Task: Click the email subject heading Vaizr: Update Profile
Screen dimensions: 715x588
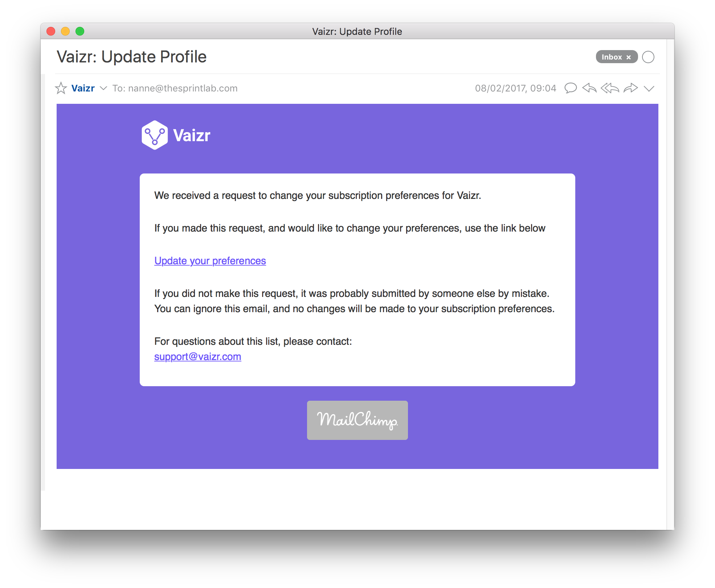Action: tap(132, 57)
